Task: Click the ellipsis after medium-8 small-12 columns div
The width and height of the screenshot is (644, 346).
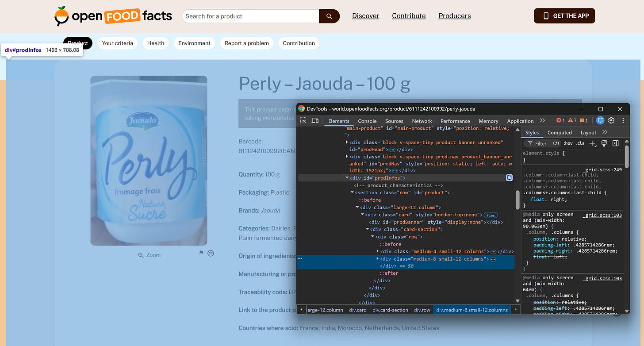Action: (493, 259)
